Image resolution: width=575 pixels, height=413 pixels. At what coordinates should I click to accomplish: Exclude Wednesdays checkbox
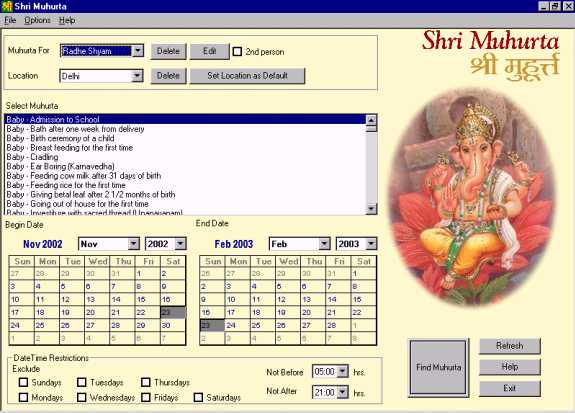click(x=81, y=397)
